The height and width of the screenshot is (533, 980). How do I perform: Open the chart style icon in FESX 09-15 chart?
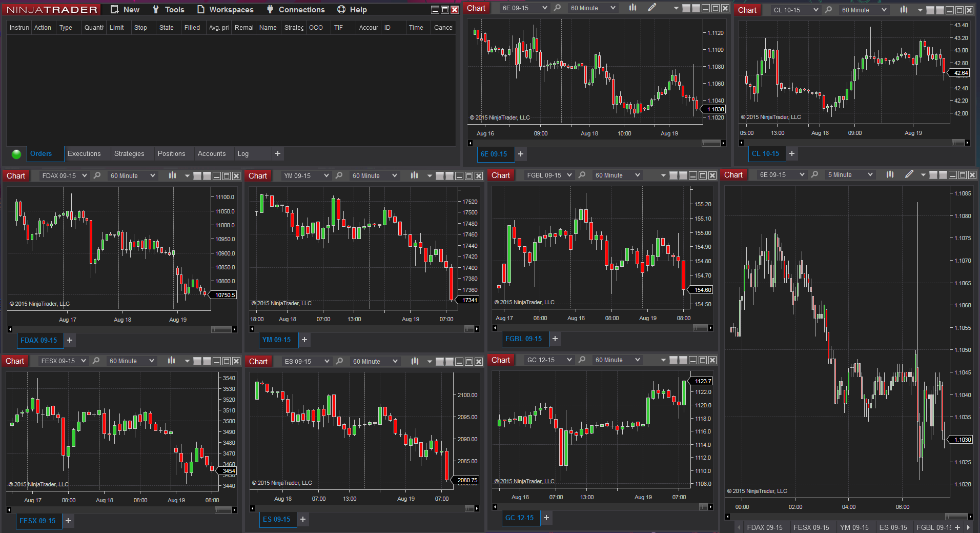point(171,361)
